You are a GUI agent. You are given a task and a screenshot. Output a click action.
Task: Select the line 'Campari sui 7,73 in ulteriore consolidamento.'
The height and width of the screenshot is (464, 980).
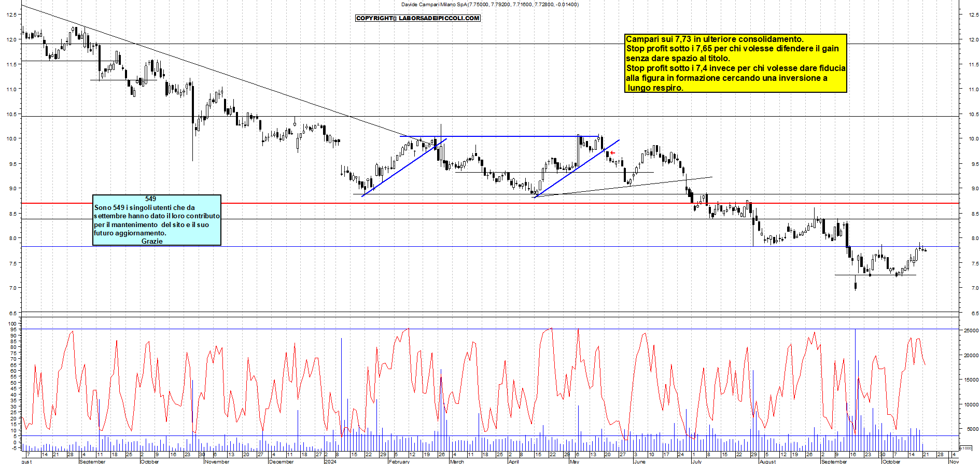pyautogui.click(x=715, y=39)
